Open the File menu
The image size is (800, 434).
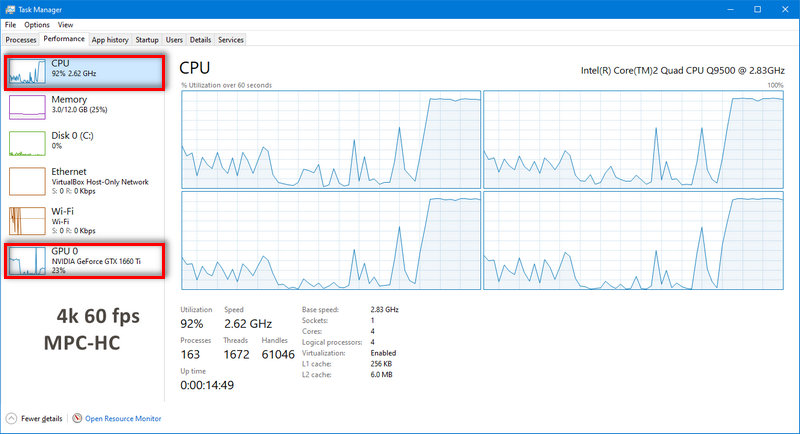point(10,24)
